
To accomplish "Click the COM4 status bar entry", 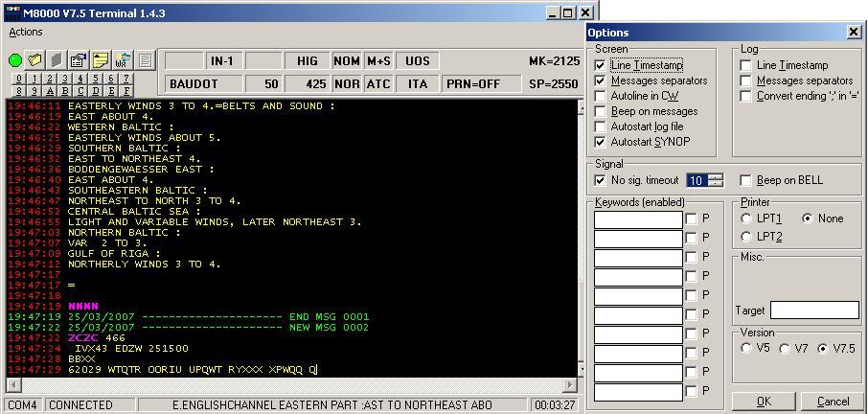I will pos(23,405).
